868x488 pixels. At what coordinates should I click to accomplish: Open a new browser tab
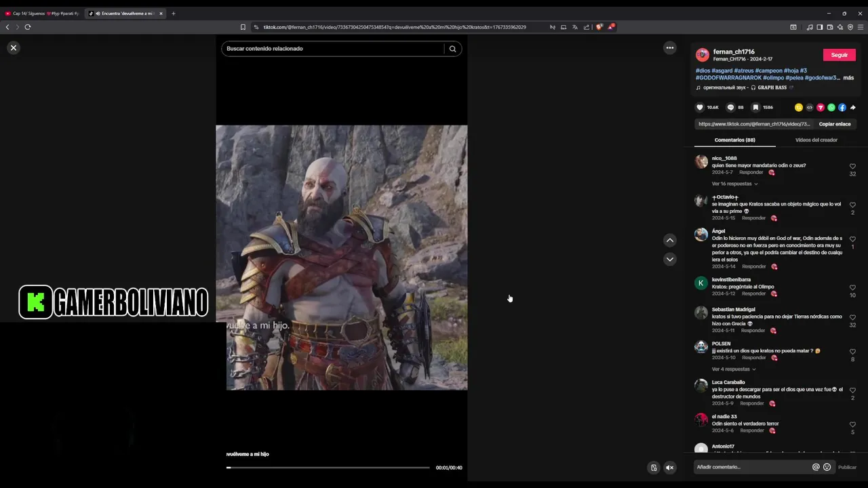click(x=173, y=14)
